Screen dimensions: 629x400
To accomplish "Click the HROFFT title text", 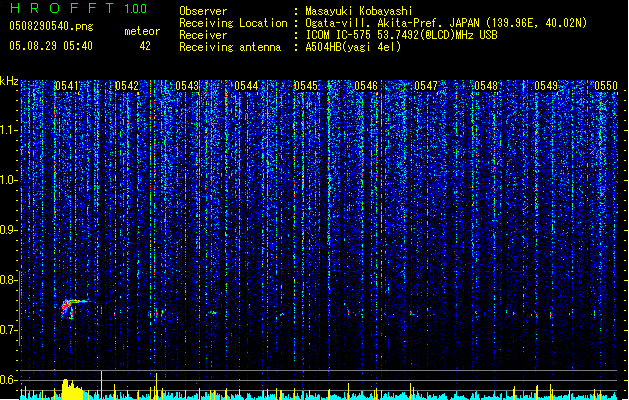I will coord(62,8).
